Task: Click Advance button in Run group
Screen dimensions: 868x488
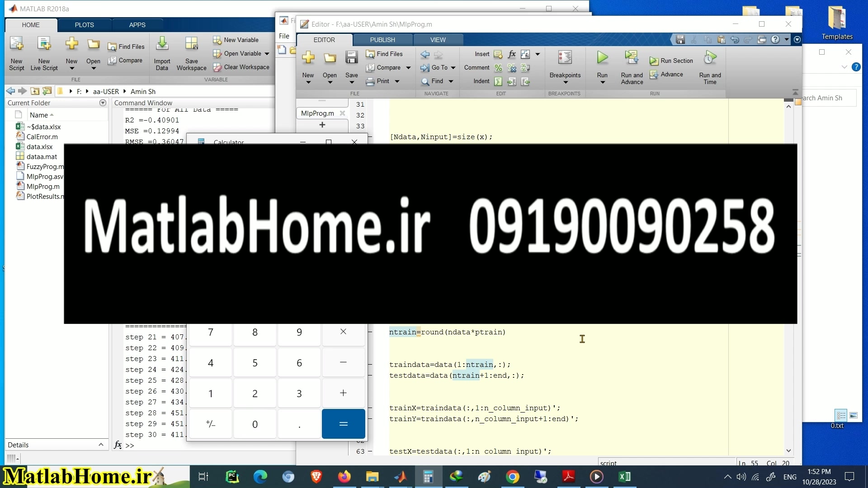Action: pos(666,74)
